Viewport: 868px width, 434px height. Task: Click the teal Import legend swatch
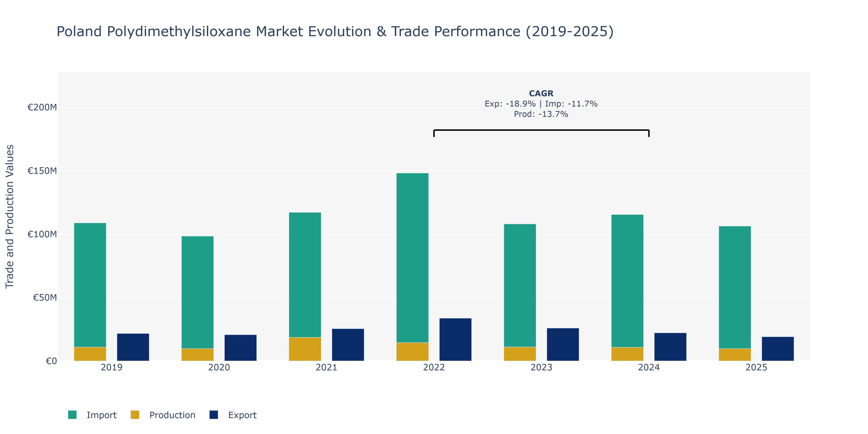point(72,415)
